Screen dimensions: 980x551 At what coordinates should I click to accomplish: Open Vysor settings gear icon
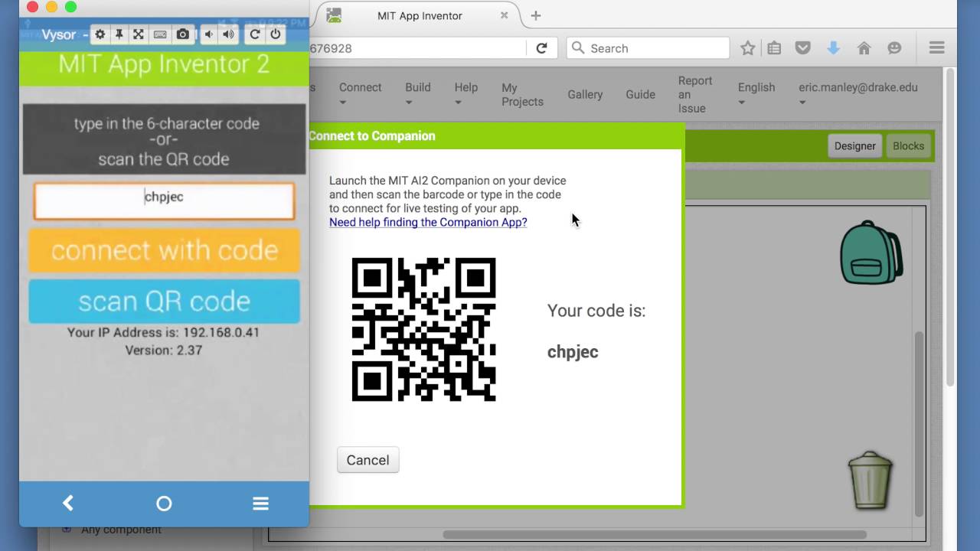[x=100, y=34]
